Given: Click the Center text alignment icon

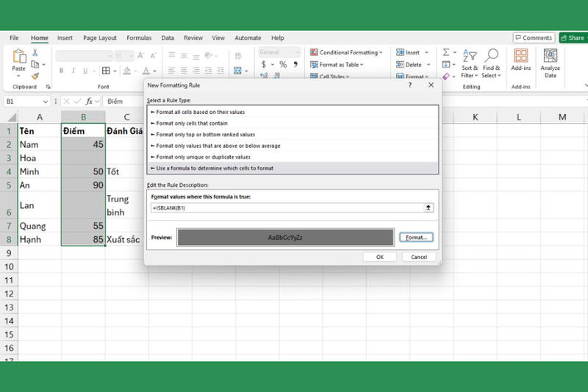Looking at the screenshot, I should pyautogui.click(x=184, y=71).
